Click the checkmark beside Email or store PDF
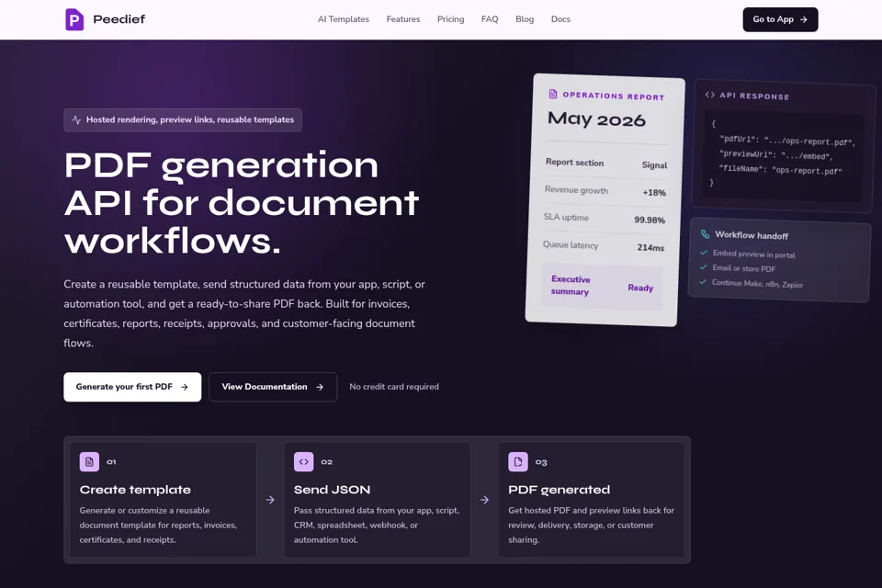The height and width of the screenshot is (588, 882). pyautogui.click(x=703, y=267)
